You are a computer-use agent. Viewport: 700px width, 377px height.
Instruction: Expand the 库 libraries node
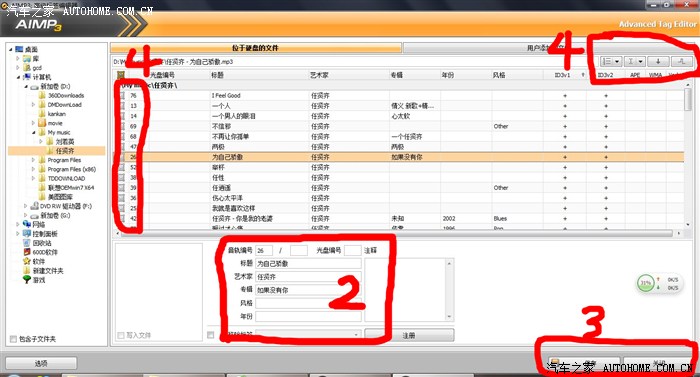[18, 59]
